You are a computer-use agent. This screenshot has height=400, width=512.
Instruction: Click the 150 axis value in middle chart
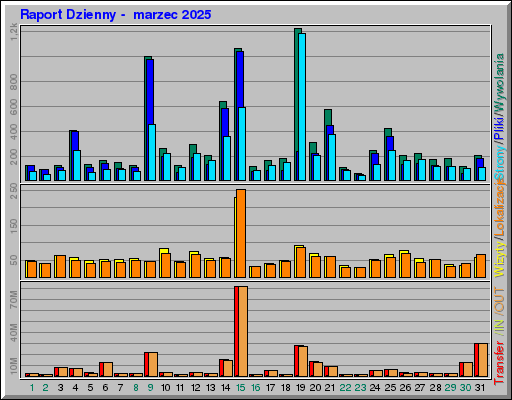pos(14,226)
